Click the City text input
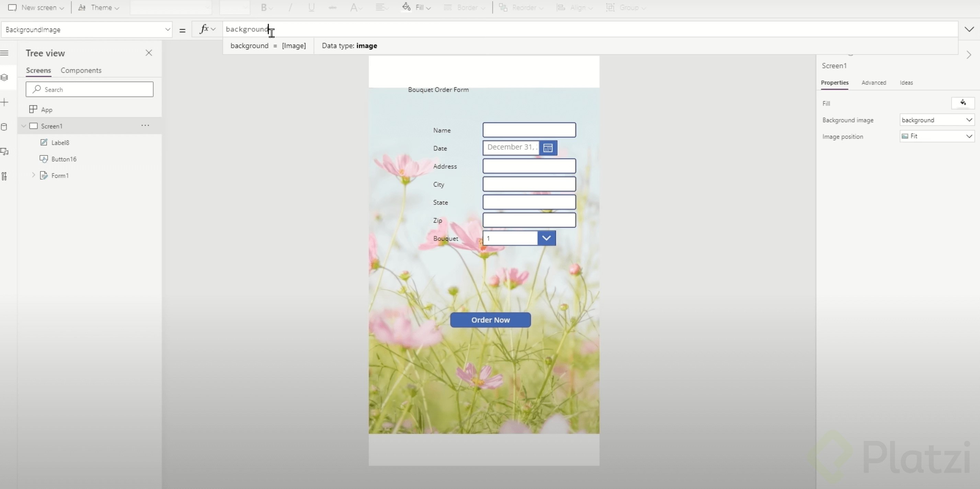Viewport: 980px width, 489px height. tap(529, 184)
